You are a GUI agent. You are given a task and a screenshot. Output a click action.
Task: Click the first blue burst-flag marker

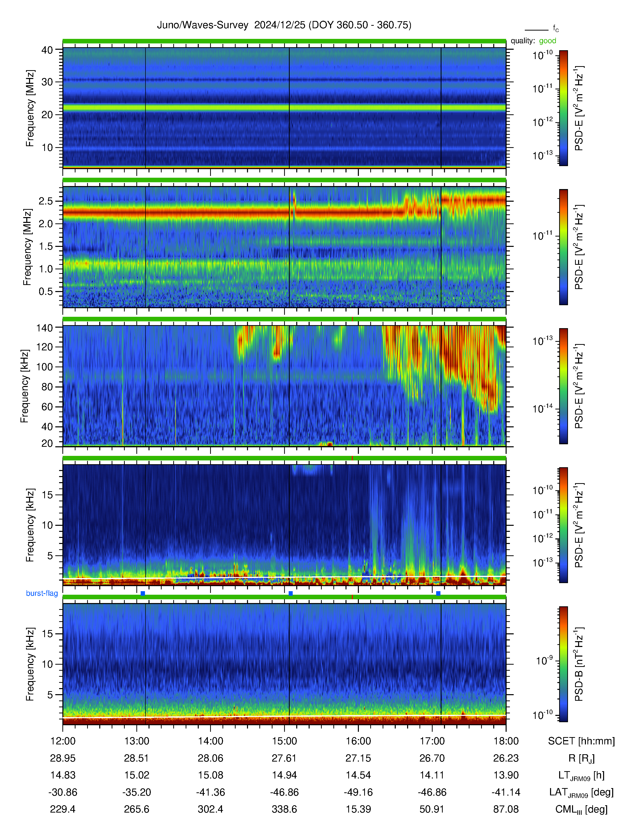coord(143,593)
